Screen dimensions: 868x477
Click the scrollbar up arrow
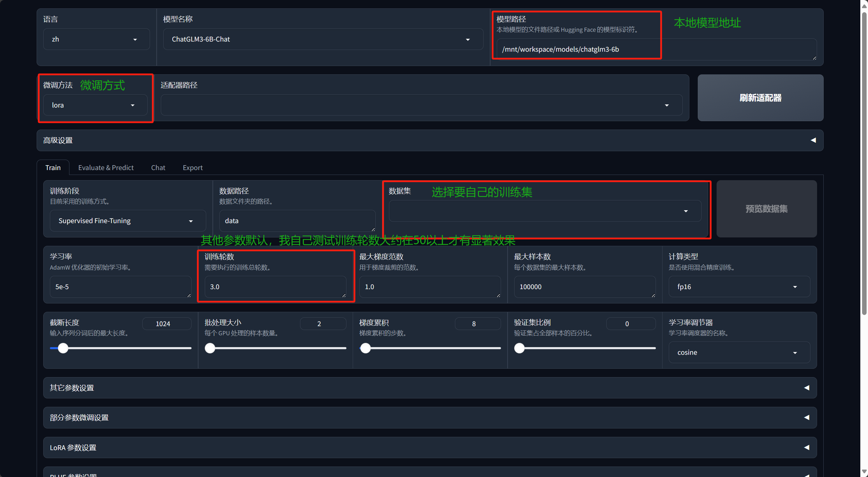864,6
